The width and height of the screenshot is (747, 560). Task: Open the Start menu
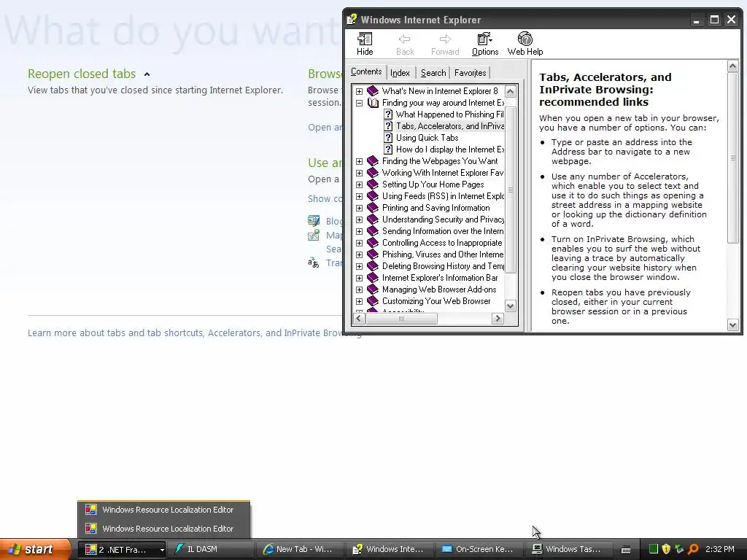(35, 549)
